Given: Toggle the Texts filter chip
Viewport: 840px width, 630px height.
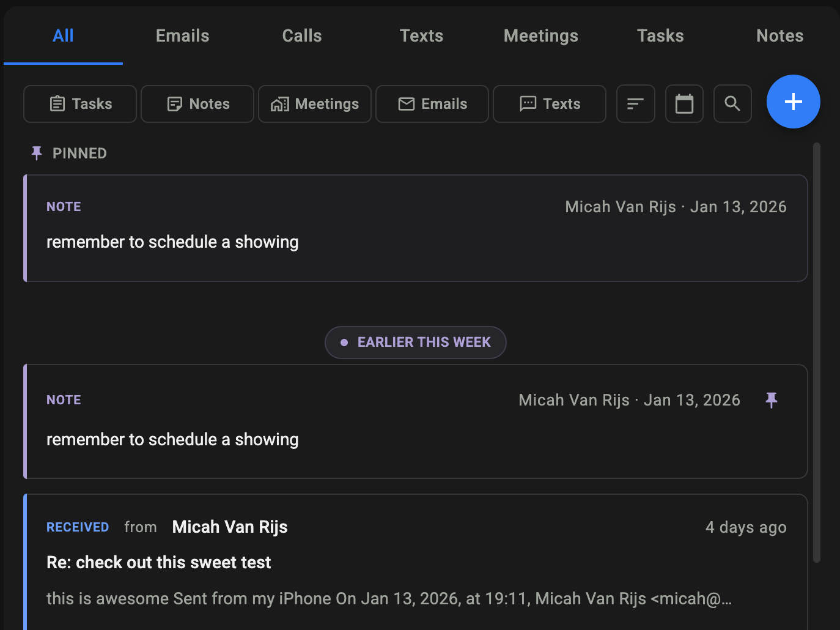Looking at the screenshot, I should coord(550,104).
